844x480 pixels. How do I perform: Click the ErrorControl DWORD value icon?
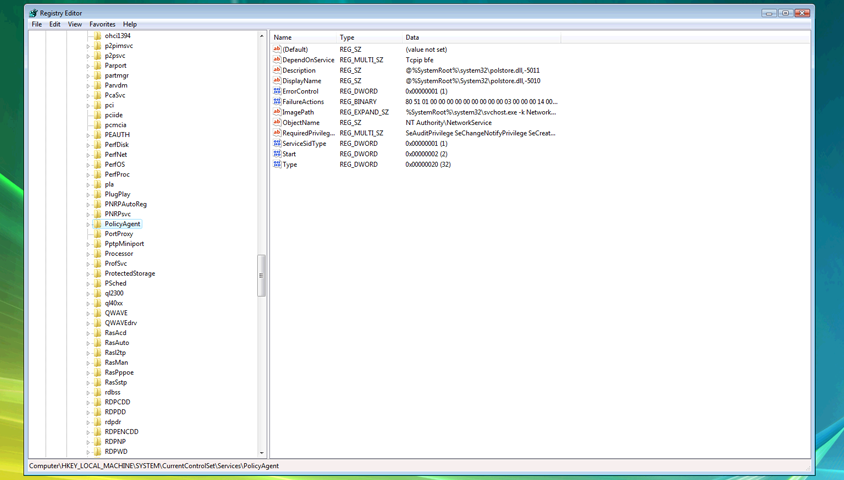pos(277,91)
